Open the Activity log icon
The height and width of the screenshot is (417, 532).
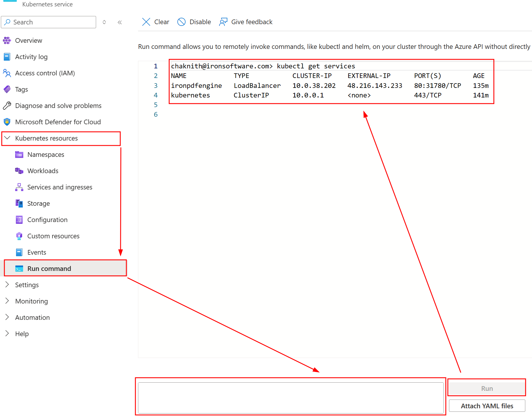(7, 57)
